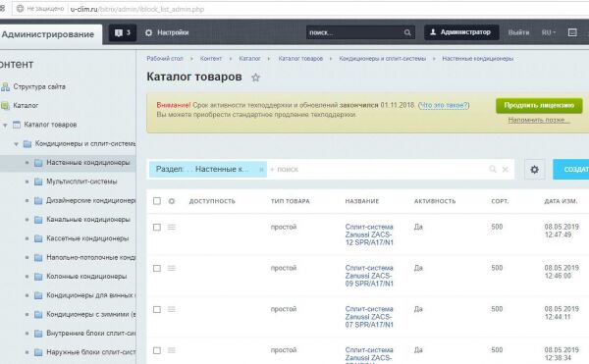Click the magnifier icon in filter bar
Image resolution: width=589 pixels, height=364 pixels.
(x=493, y=169)
